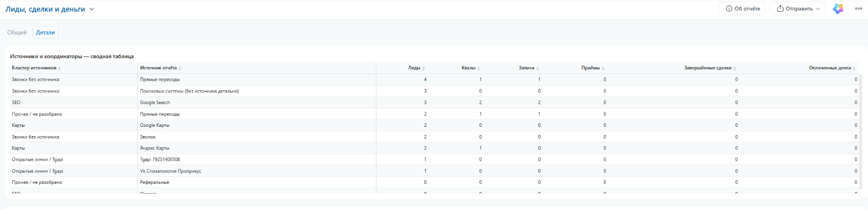Screen dimensions: 868x210
Task: Click the 'Об отчёте' info button
Action: [x=742, y=9]
